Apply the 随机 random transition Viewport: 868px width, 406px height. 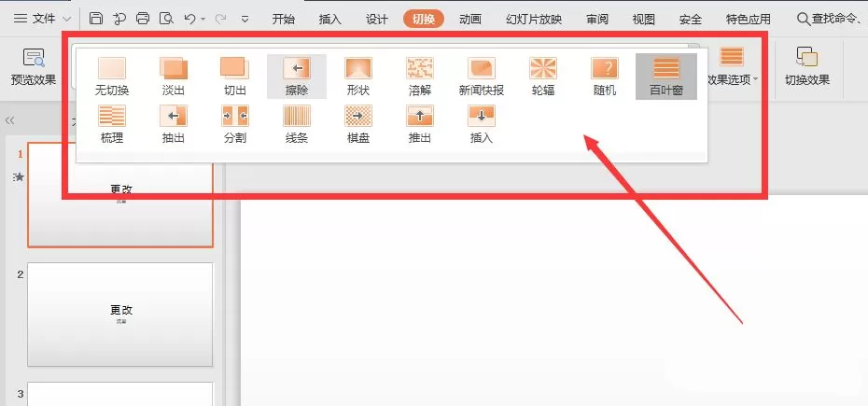click(605, 77)
